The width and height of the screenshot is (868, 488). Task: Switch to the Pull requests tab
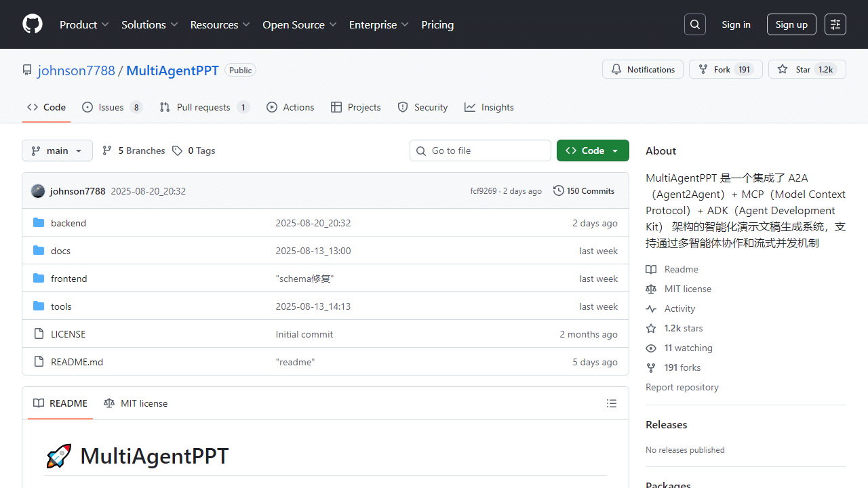point(205,107)
